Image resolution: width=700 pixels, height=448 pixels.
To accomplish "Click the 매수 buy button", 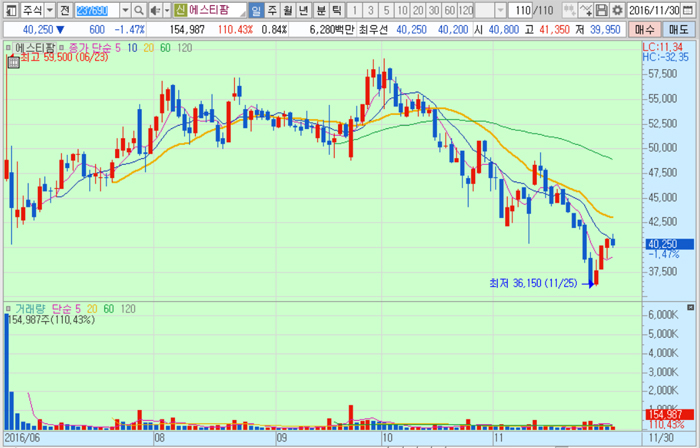I will pos(645,30).
